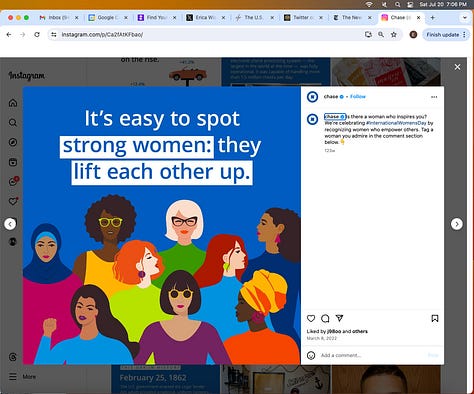Viewport: 474px width, 394px height.
Task: Save post with bookmark icon
Action: click(435, 318)
